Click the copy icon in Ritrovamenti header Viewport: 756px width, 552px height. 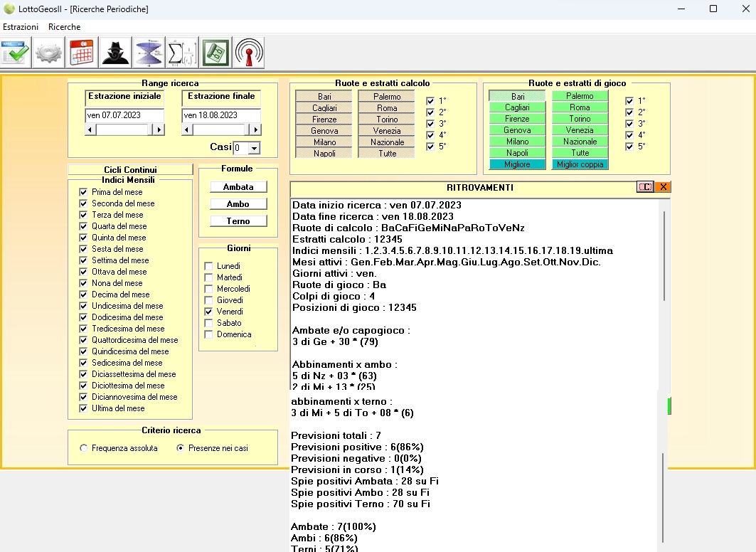coord(645,187)
